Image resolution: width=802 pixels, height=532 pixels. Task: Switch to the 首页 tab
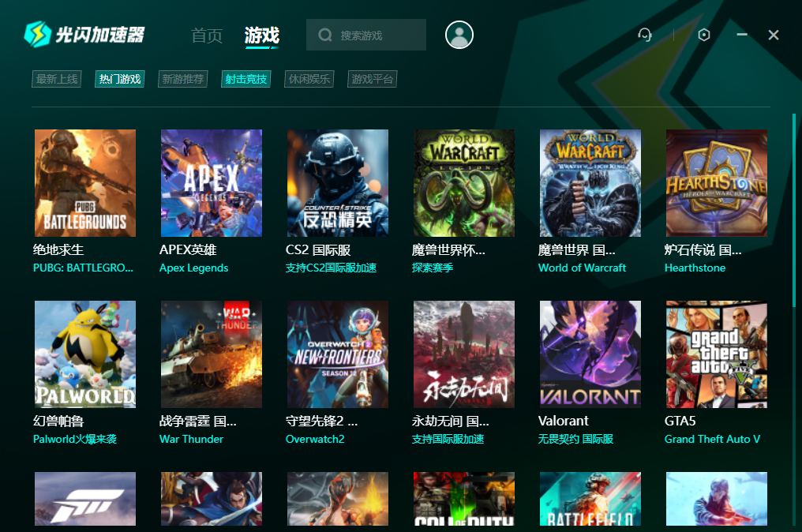pos(206,35)
